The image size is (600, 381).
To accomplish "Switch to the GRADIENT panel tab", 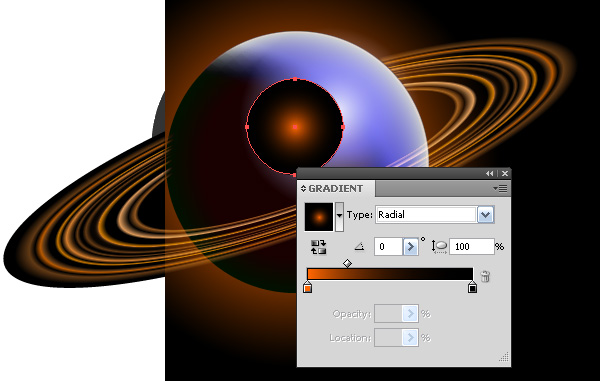I will (x=336, y=189).
